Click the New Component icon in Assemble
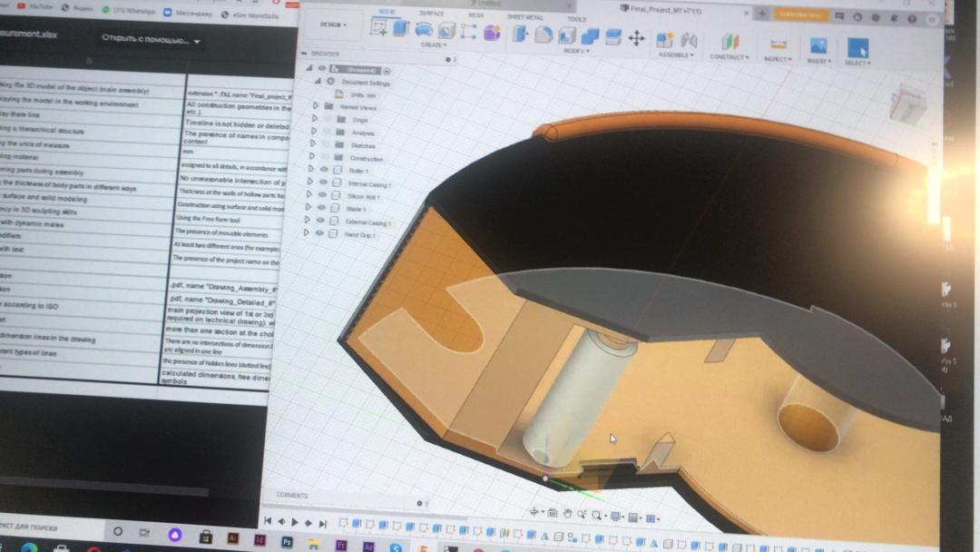The width and height of the screenshot is (980, 552). [x=665, y=40]
